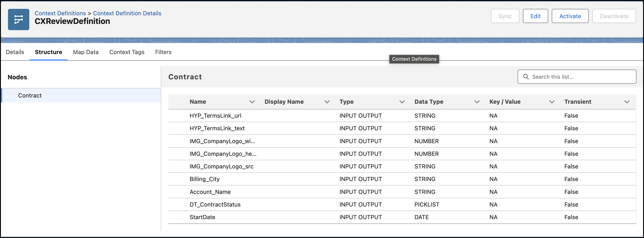
Task: Activate the CXReviewDefinition
Action: 570,16
